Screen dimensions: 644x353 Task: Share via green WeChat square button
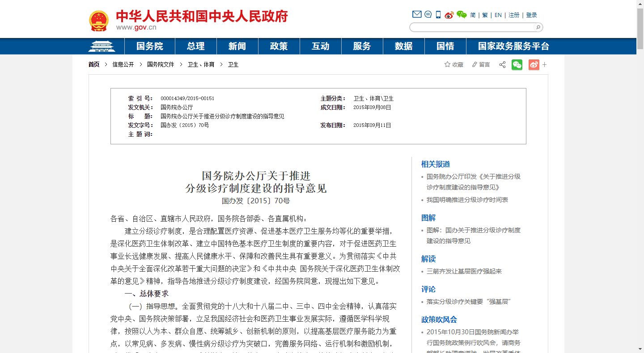517,64
